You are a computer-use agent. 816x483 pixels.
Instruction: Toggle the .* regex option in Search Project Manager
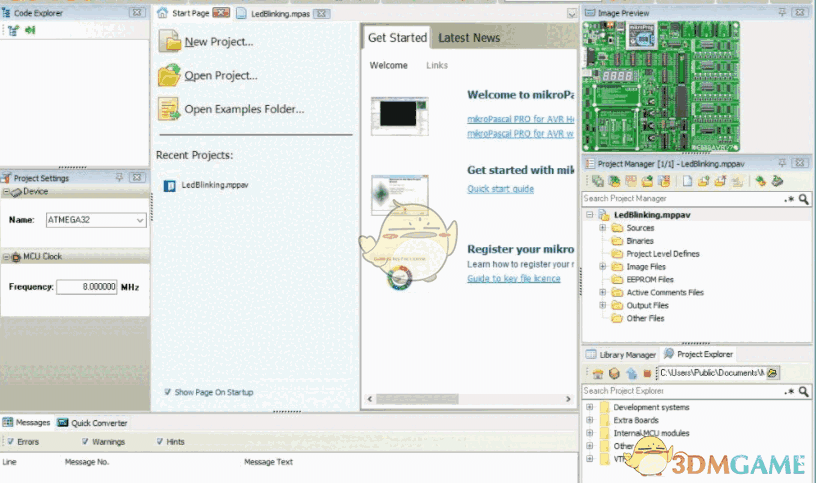[x=789, y=199]
